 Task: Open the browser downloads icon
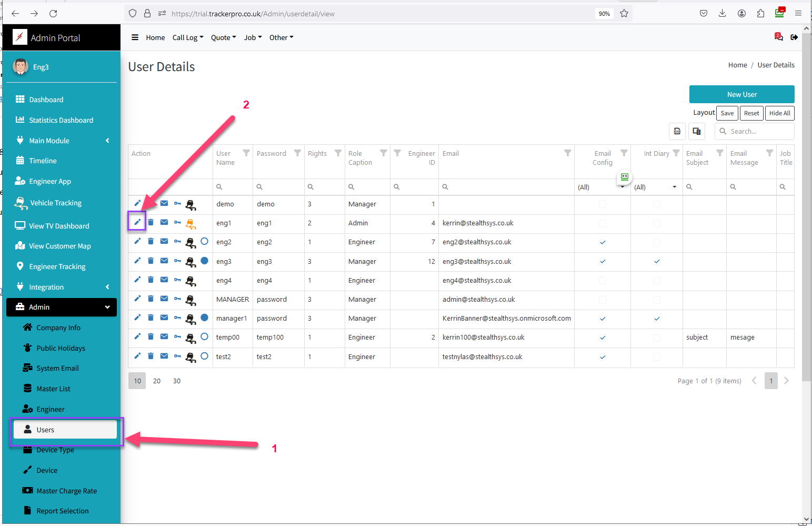tap(723, 14)
